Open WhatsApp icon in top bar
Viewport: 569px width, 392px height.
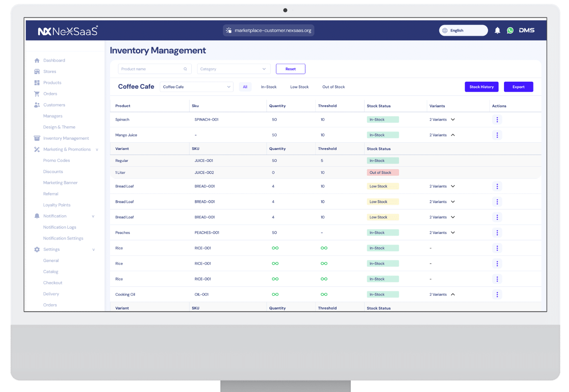[510, 30]
